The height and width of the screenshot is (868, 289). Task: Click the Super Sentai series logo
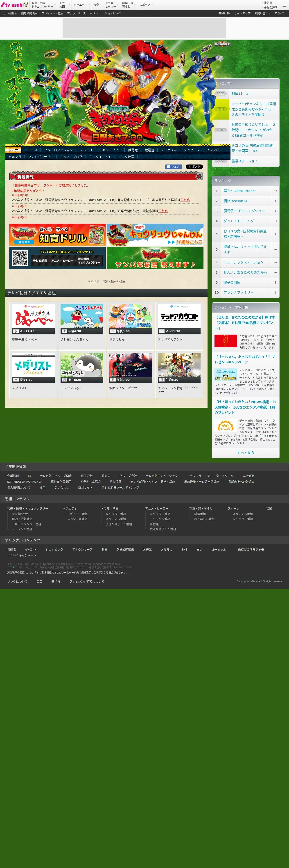coord(222,44)
